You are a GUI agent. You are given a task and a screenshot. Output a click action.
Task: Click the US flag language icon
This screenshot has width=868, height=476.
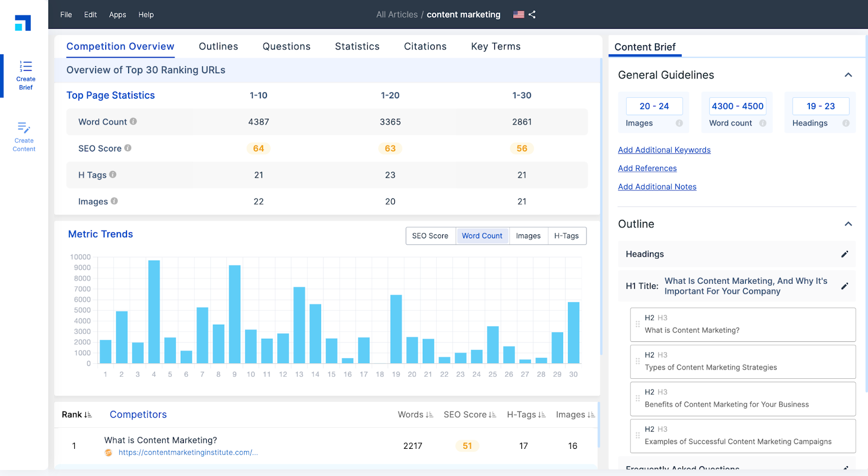coord(519,15)
